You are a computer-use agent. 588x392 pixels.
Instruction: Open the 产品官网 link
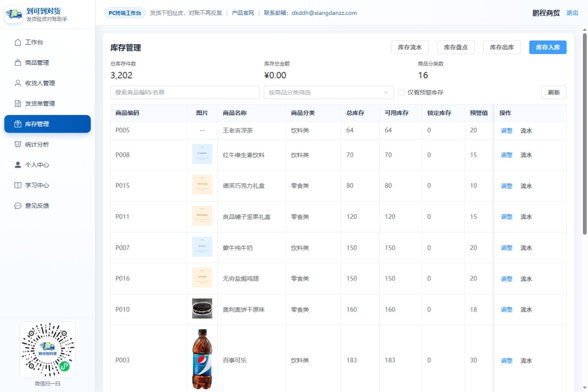tap(243, 13)
